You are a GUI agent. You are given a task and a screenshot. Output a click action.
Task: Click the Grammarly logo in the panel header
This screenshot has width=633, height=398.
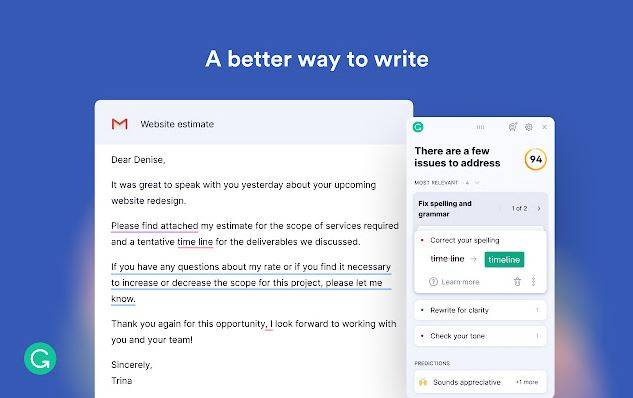click(418, 127)
